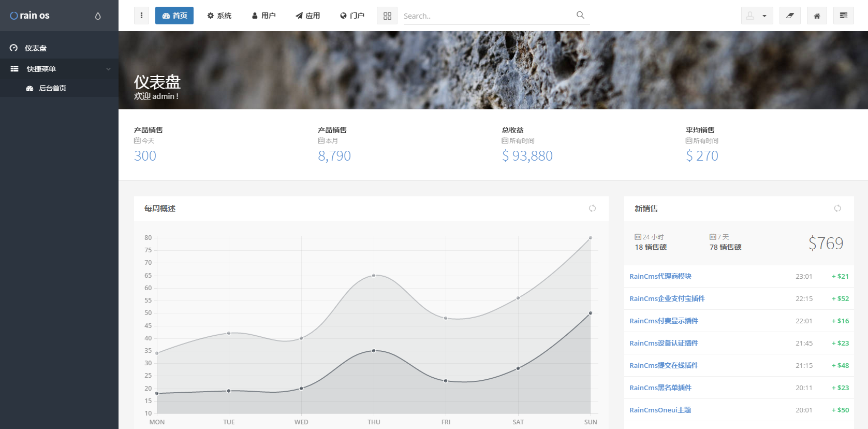The height and width of the screenshot is (429, 868).
Task: Click into the Search input field
Action: coord(487,16)
